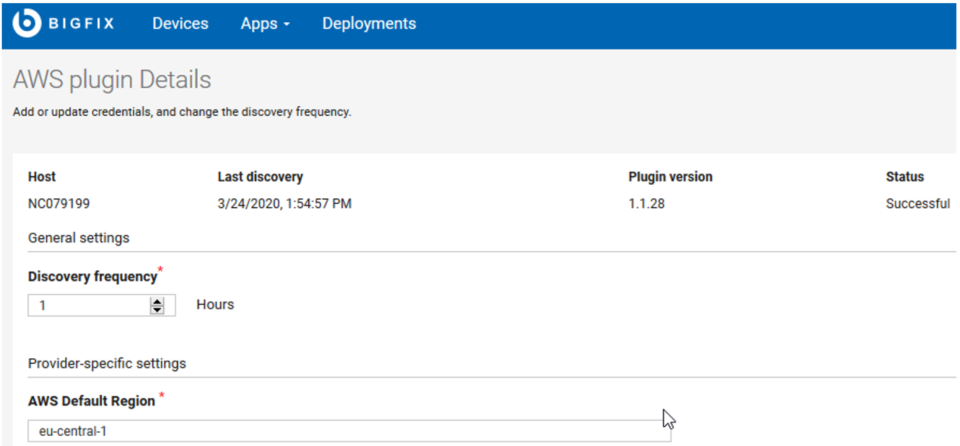
Task: Open the Devices menu item
Action: click(180, 24)
